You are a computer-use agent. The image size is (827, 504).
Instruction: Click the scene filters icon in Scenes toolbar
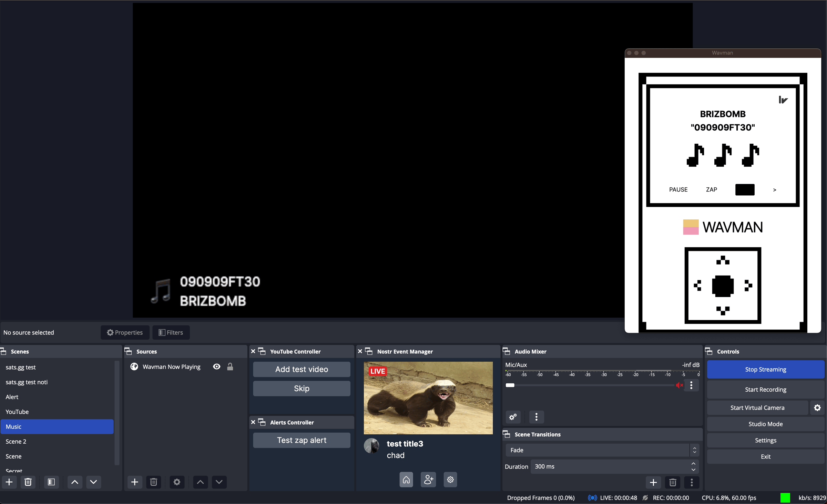[51, 482]
